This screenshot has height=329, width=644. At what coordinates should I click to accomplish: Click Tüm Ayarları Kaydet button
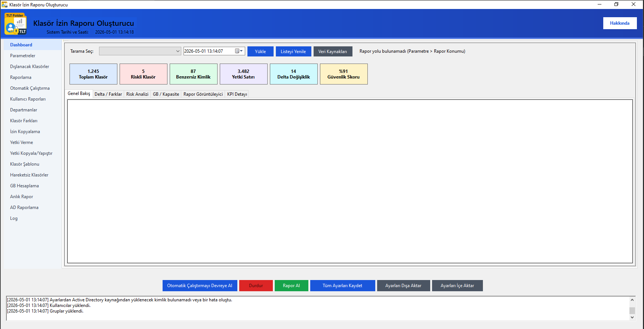(x=342, y=286)
